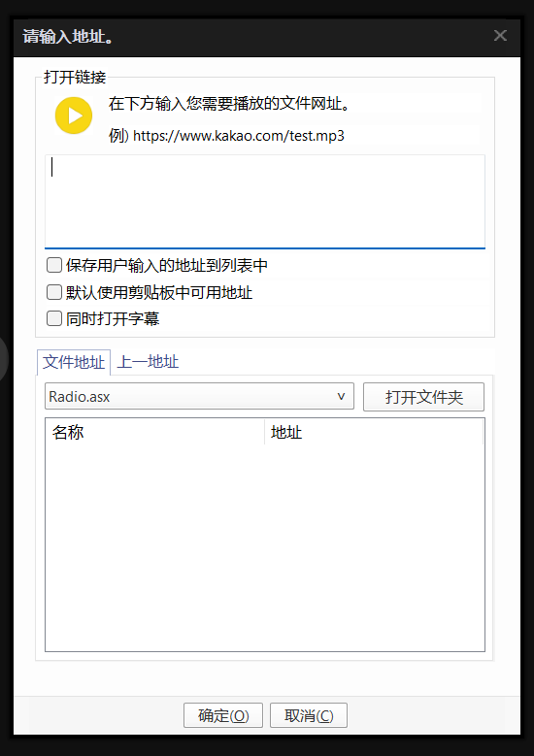Click the yellow play icon

(74, 115)
